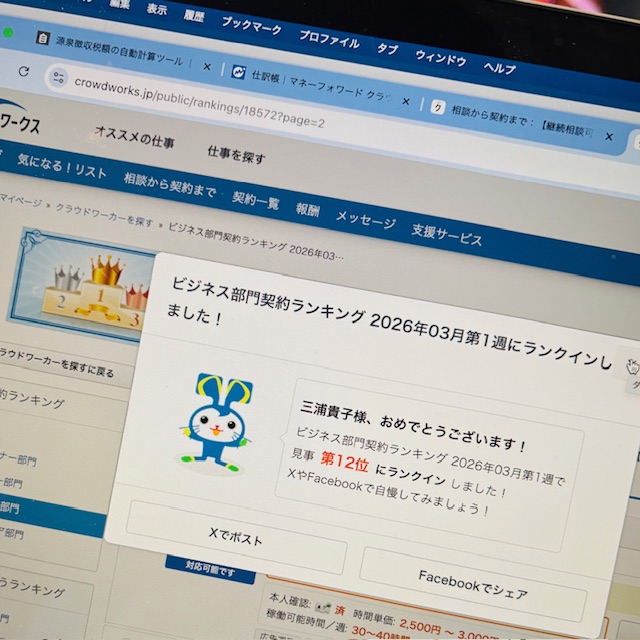Viewport: 640px width, 640px height.
Task: Open the プロファイル menu
Action: pos(329,40)
